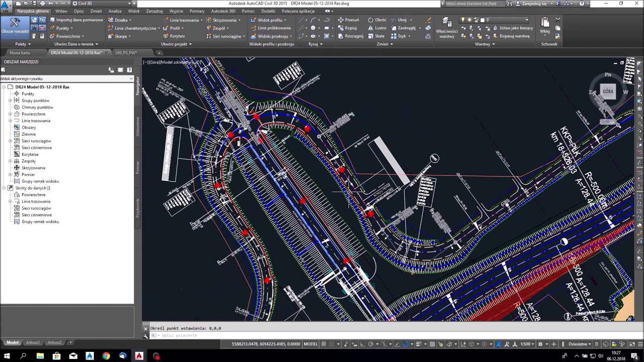
Task: Switch to the Arkusz1 layout tab
Action: (33, 342)
